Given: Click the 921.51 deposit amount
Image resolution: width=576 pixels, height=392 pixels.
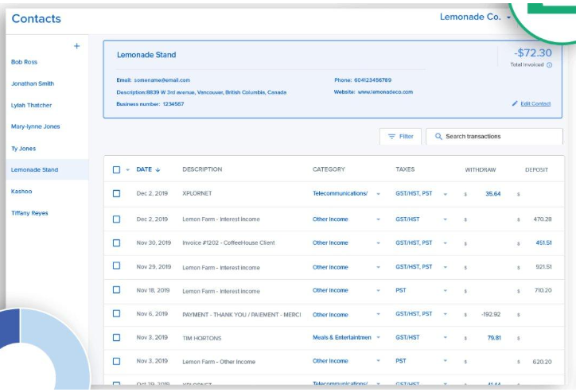Looking at the screenshot, I should coord(543,267).
